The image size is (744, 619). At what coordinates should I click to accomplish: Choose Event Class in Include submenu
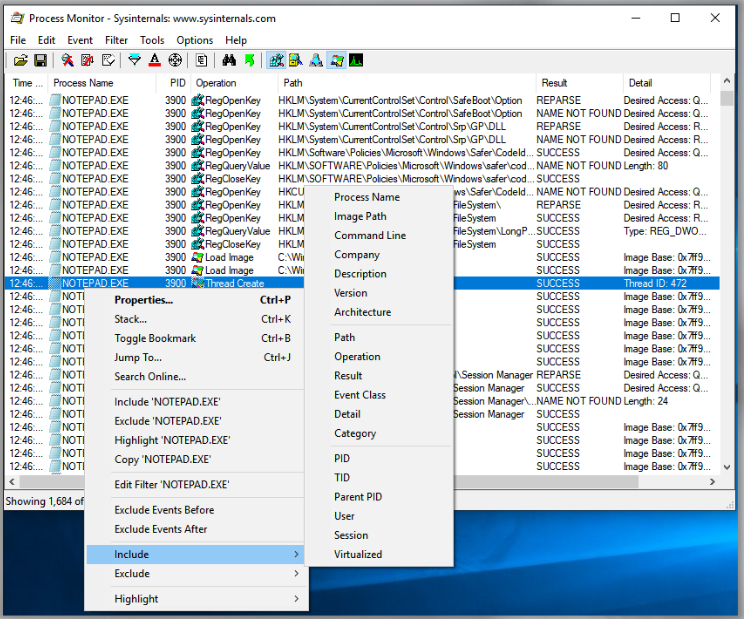tap(379, 395)
